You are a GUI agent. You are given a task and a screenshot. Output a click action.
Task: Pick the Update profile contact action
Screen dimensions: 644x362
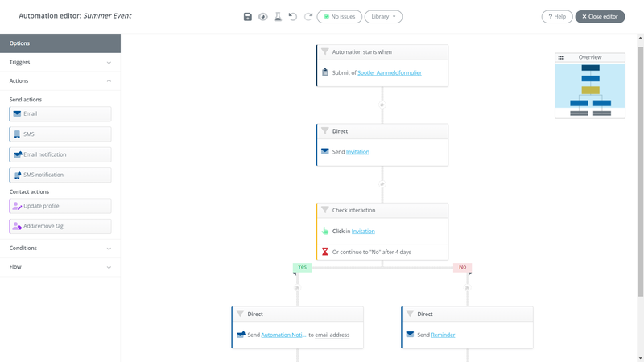(x=60, y=206)
